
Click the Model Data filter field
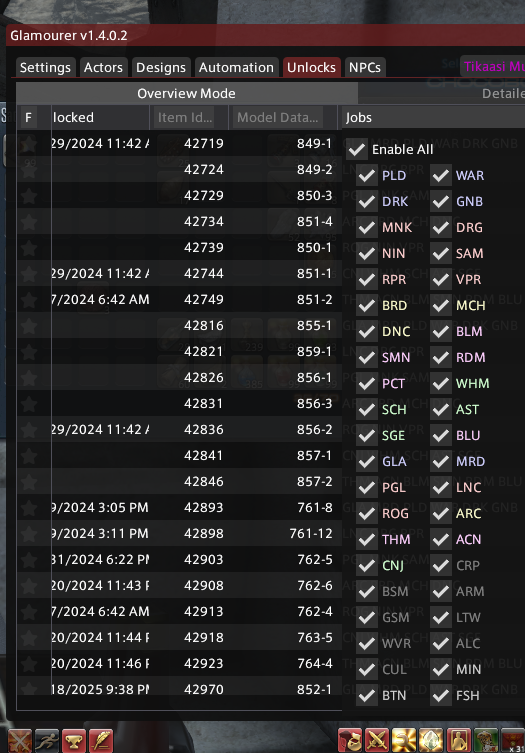click(x=278, y=117)
